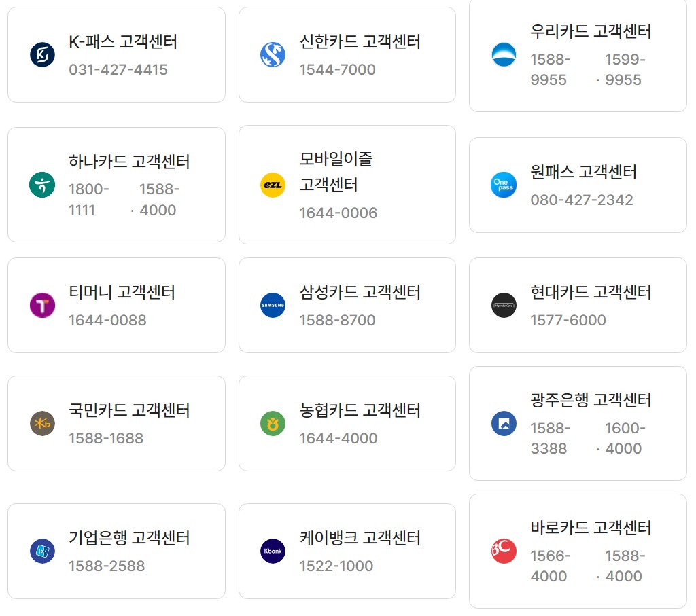Screen dimensions: 696x616
Task: Click the 신한카드 logo icon
Action: pyautogui.click(x=273, y=54)
